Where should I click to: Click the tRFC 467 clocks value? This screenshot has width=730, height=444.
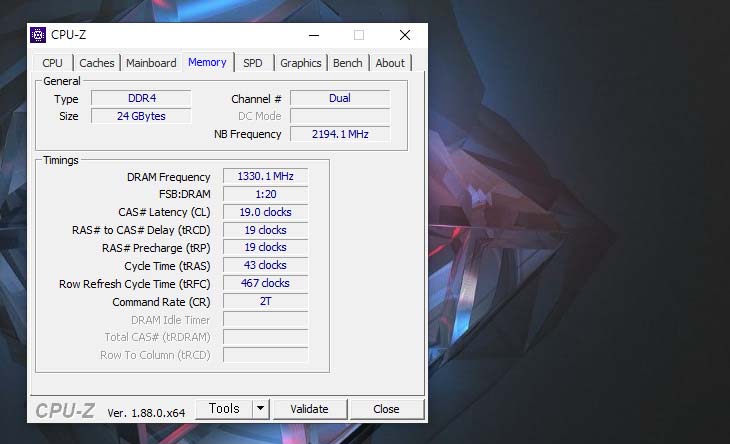[x=265, y=283]
